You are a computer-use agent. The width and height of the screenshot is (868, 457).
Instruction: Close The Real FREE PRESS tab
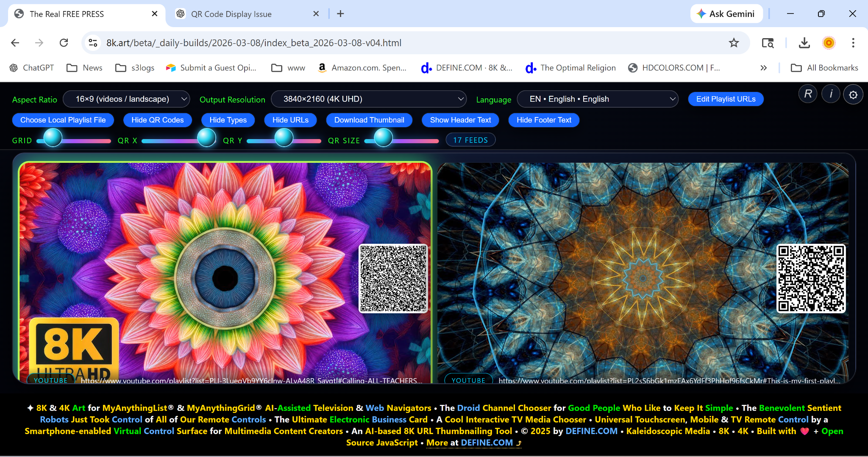(155, 14)
